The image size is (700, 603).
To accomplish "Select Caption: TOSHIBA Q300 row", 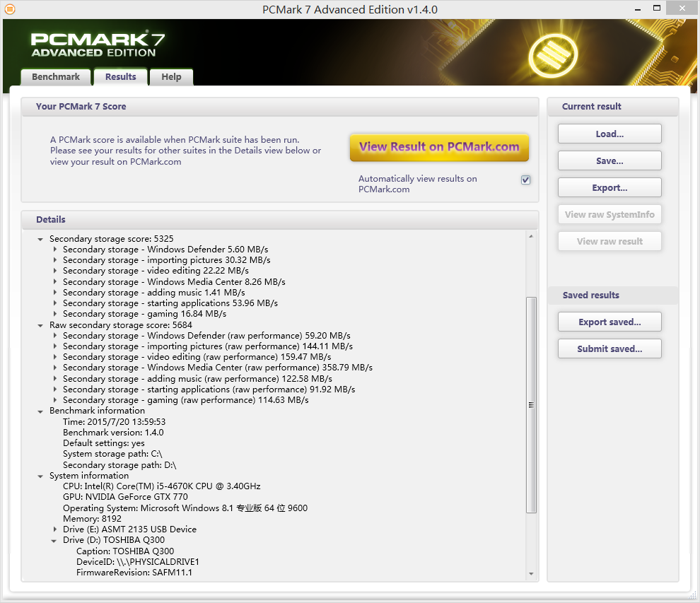I will click(x=125, y=551).
